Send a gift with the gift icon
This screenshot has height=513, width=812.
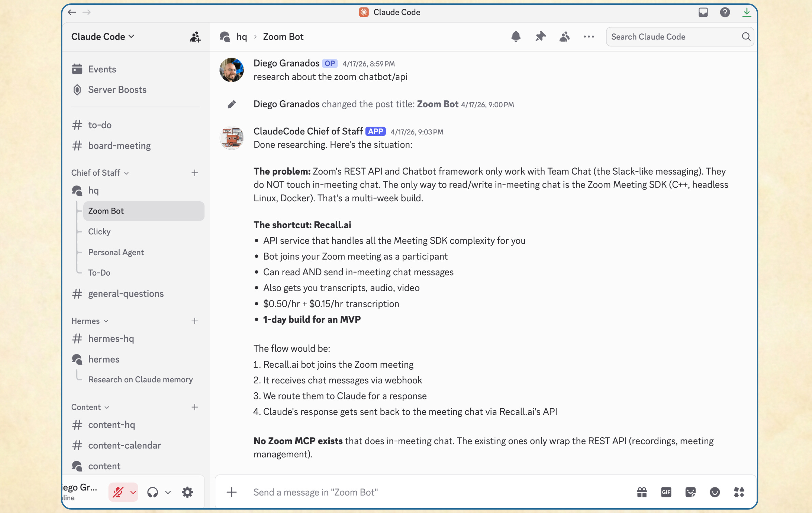point(642,492)
